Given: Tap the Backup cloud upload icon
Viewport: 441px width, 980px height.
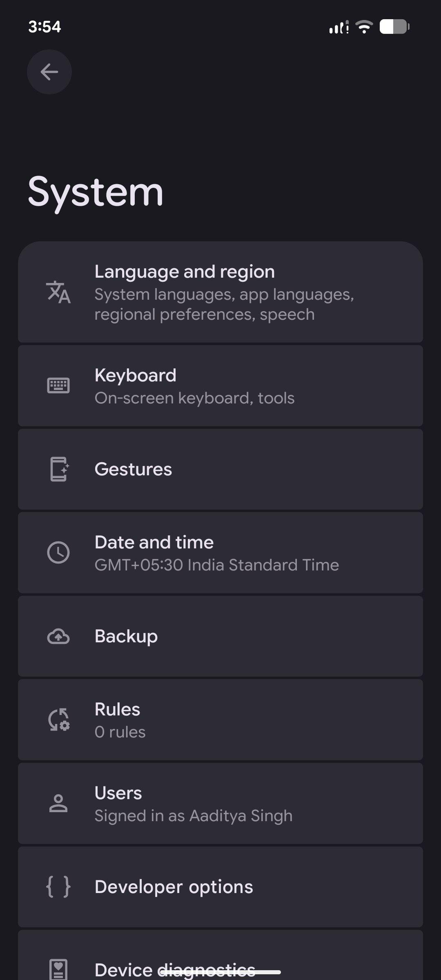Looking at the screenshot, I should [x=58, y=636].
